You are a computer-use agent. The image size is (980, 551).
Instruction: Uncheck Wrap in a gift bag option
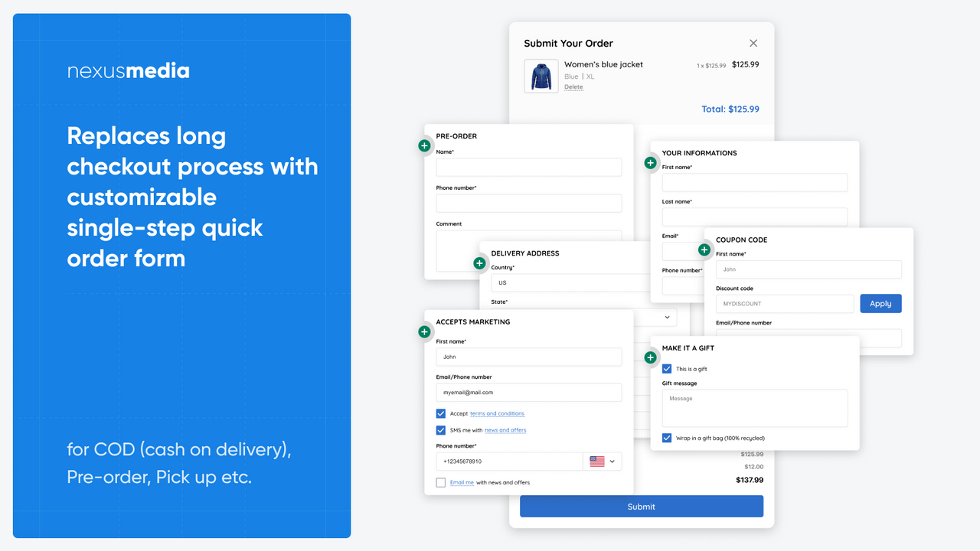coord(666,437)
